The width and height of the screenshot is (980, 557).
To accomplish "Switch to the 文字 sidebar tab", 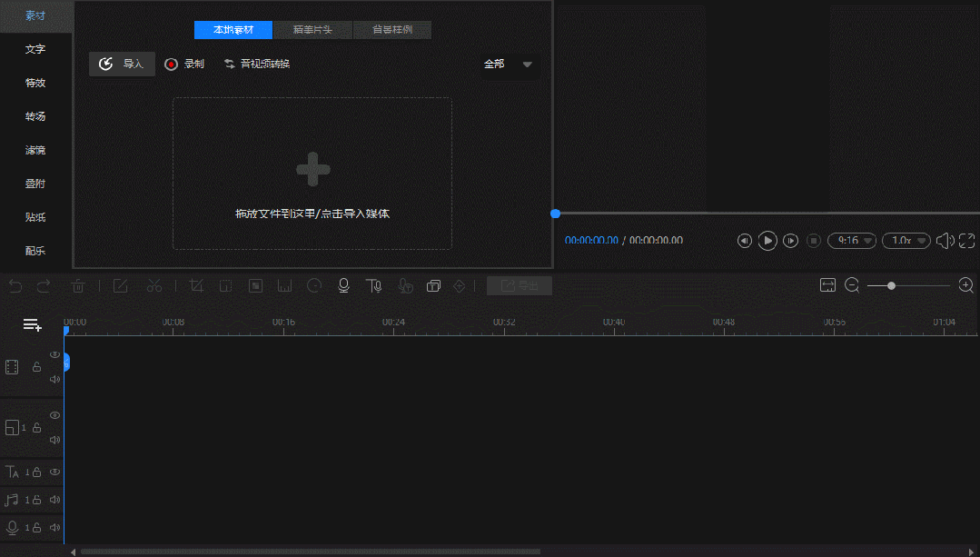I will tap(35, 49).
